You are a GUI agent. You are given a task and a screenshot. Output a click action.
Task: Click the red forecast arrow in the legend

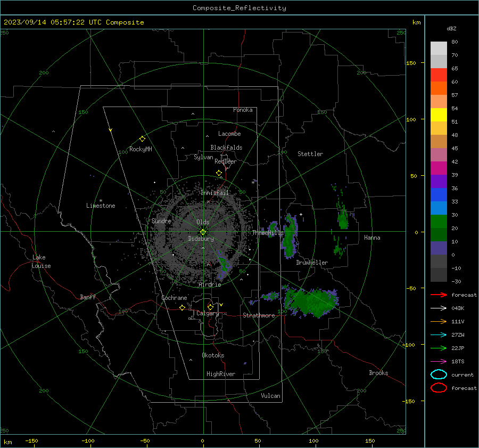439,295
